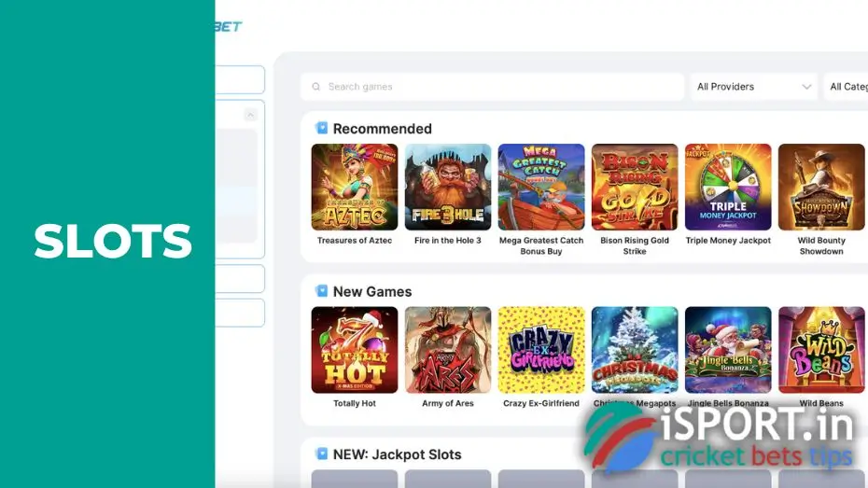The image size is (868, 488).
Task: Expand the All Categories dropdown
Action: 846,87
